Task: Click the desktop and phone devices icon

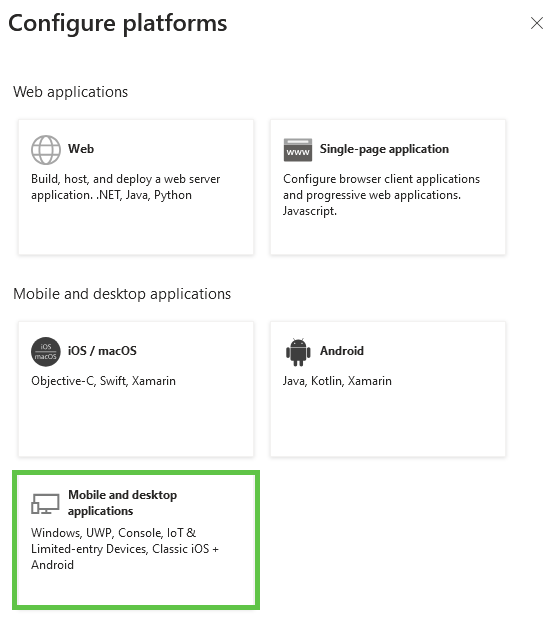Action: point(45,503)
